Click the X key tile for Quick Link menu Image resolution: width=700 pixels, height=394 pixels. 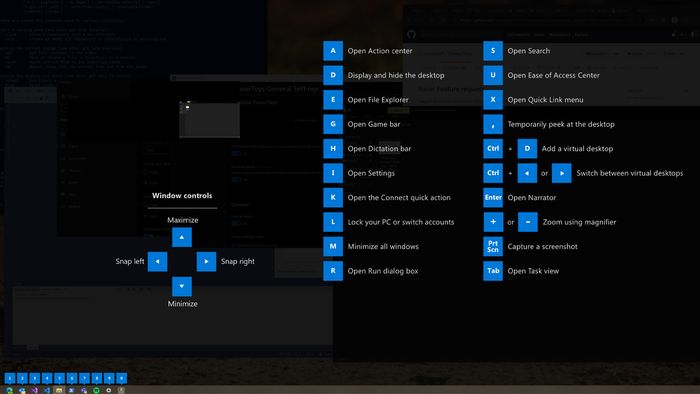coord(493,100)
